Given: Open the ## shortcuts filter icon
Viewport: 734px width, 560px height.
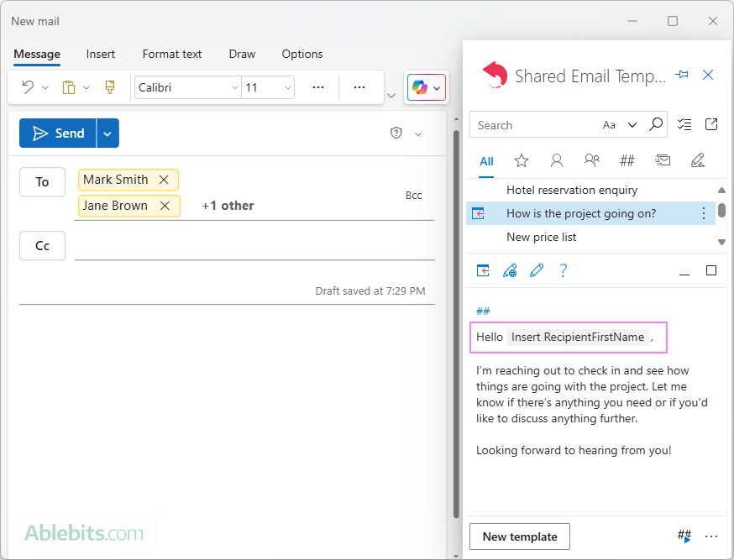Looking at the screenshot, I should click(627, 161).
